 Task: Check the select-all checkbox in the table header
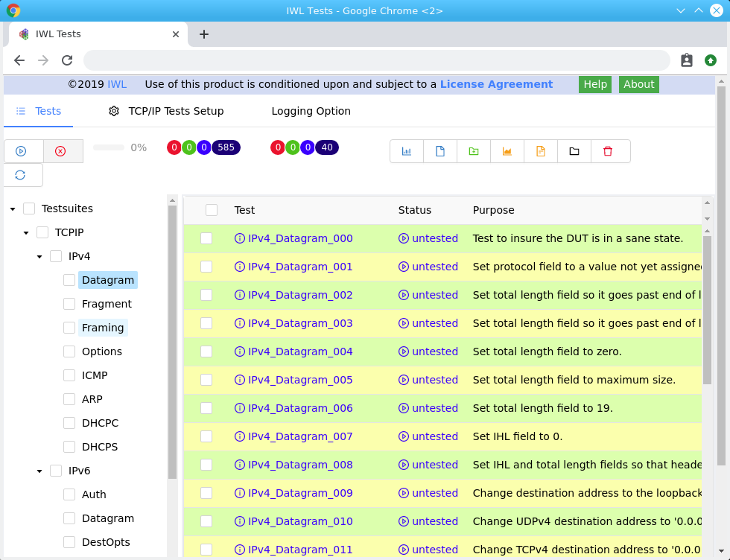(211, 209)
